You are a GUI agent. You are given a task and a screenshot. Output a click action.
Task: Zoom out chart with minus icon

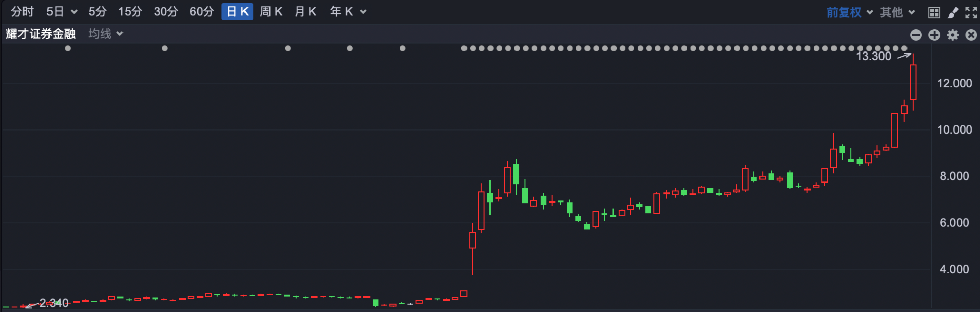point(916,35)
